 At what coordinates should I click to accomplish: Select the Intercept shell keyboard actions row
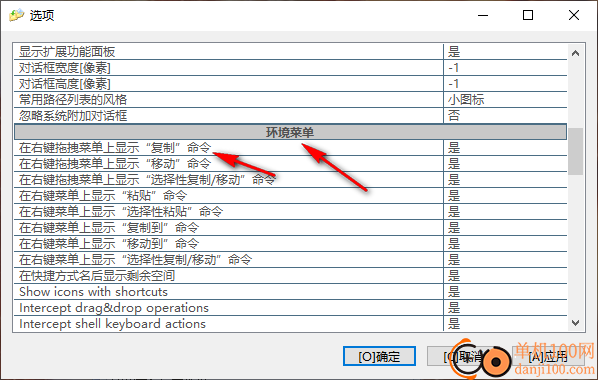pos(290,324)
